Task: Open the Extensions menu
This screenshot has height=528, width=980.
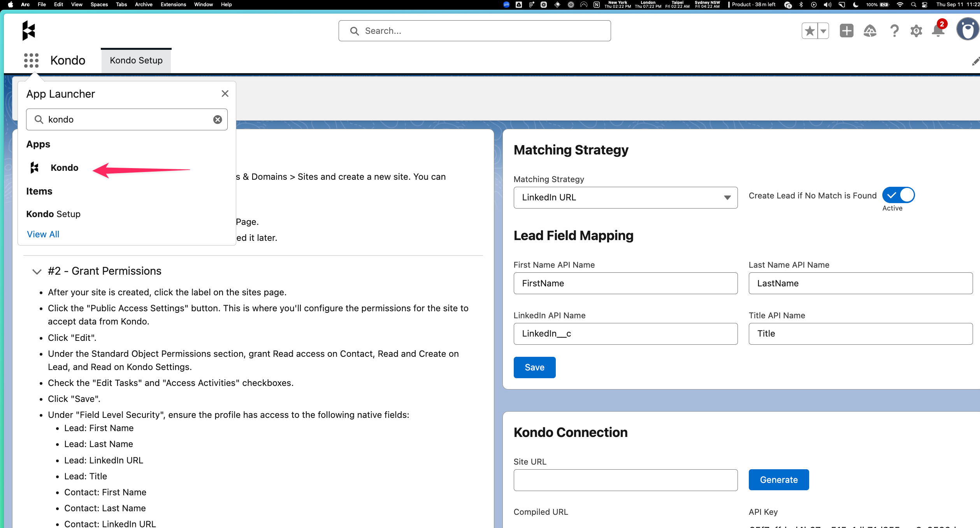Action: pyautogui.click(x=173, y=5)
